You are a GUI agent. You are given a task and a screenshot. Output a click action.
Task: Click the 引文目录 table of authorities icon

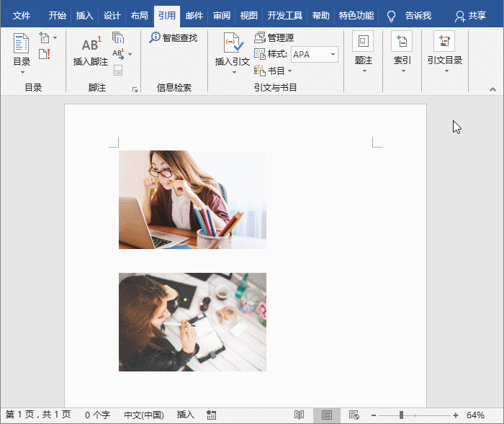pyautogui.click(x=444, y=41)
